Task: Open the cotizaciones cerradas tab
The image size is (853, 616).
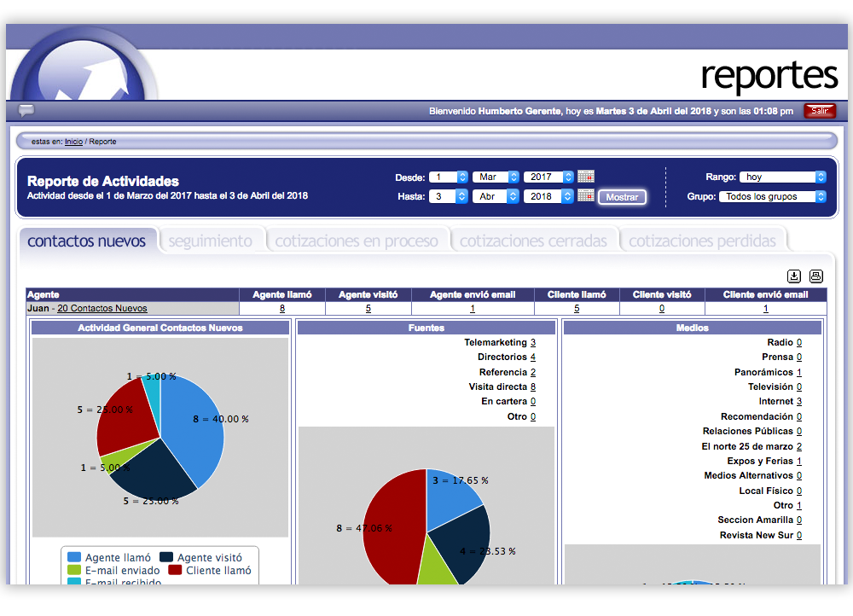Action: 533,241
